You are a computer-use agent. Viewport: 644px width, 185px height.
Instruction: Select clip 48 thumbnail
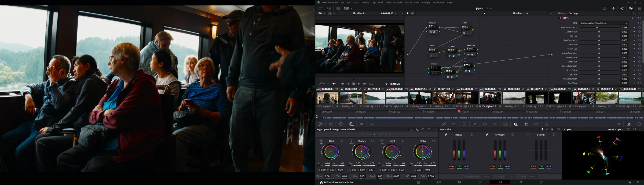click(x=514, y=98)
